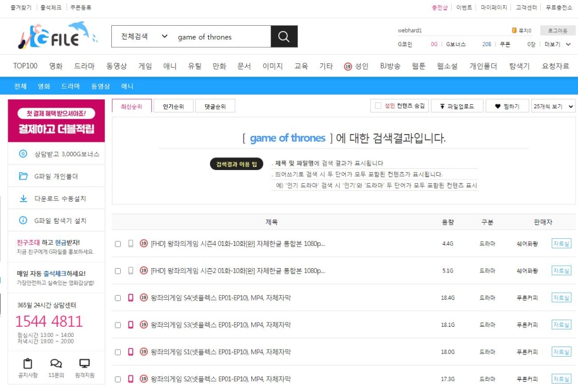The width and height of the screenshot is (578, 392).
Task: Enable 성인 컨텐츠 숨김 checkbox
Action: click(378, 106)
